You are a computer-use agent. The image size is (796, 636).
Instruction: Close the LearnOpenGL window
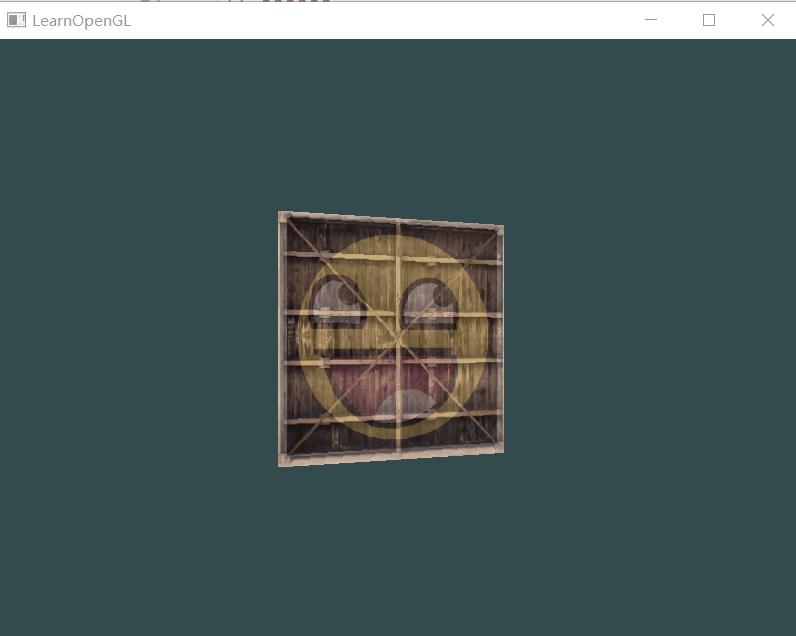click(768, 20)
